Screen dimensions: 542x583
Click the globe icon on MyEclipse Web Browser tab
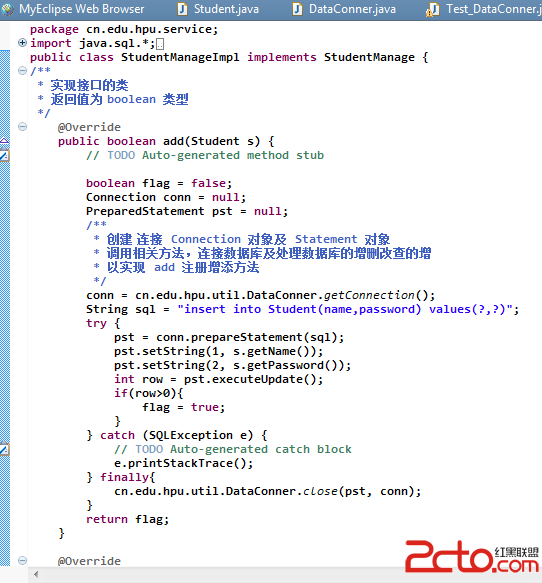(8, 9)
